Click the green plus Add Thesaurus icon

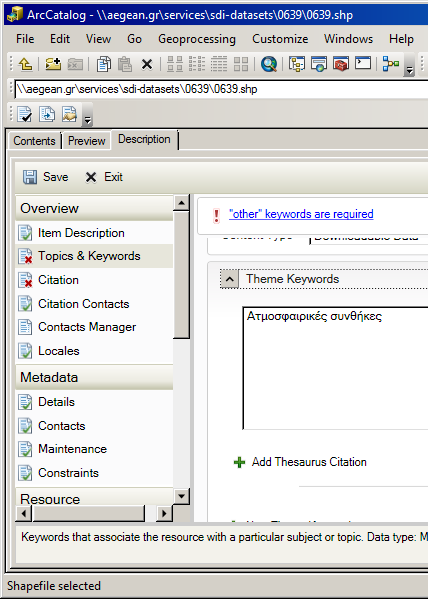point(239,462)
